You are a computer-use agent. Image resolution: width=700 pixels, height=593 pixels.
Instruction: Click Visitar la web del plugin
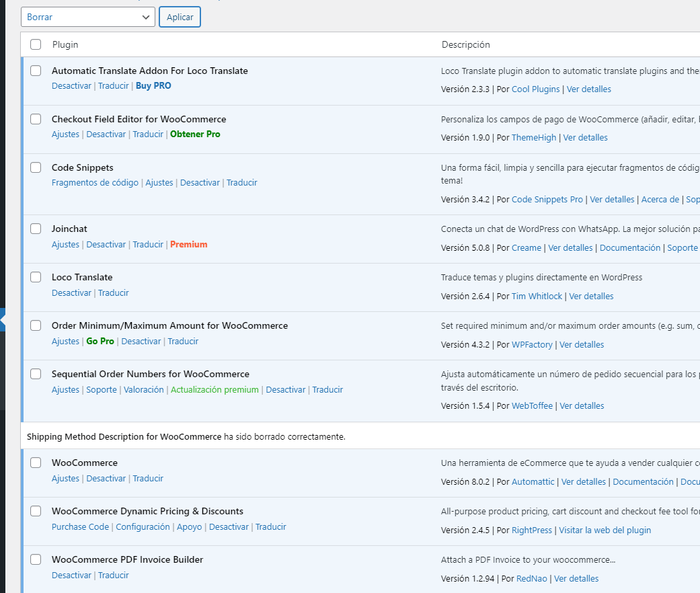coord(605,530)
